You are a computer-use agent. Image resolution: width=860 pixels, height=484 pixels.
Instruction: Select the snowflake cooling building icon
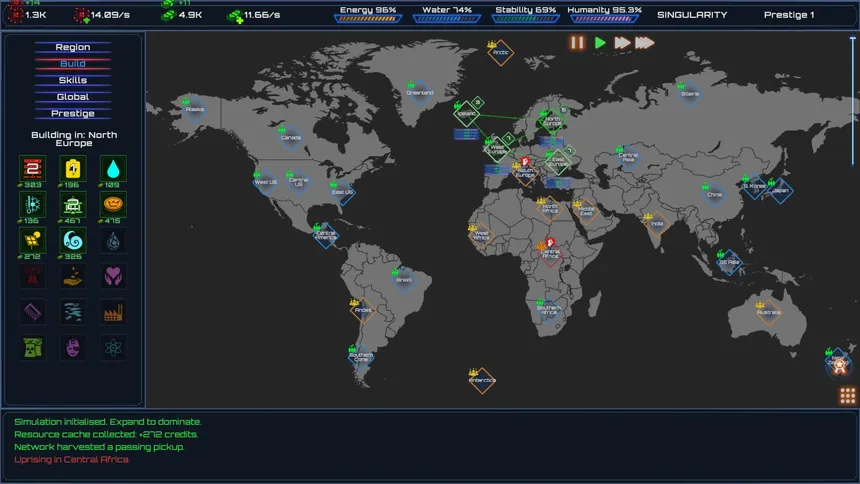tap(32, 205)
